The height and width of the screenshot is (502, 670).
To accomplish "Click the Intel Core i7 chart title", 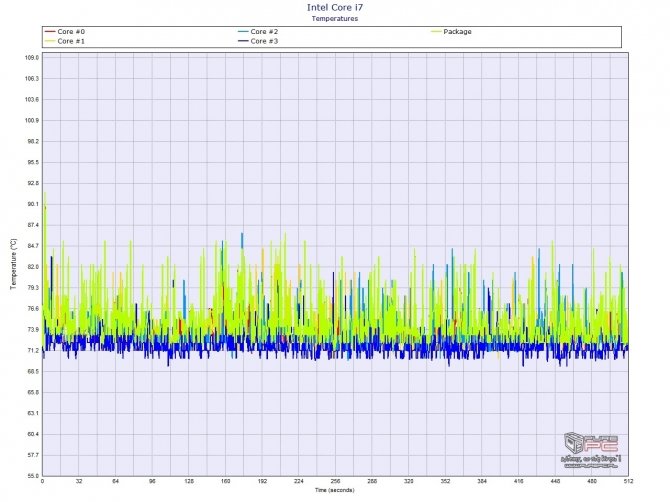I will pos(335,7).
